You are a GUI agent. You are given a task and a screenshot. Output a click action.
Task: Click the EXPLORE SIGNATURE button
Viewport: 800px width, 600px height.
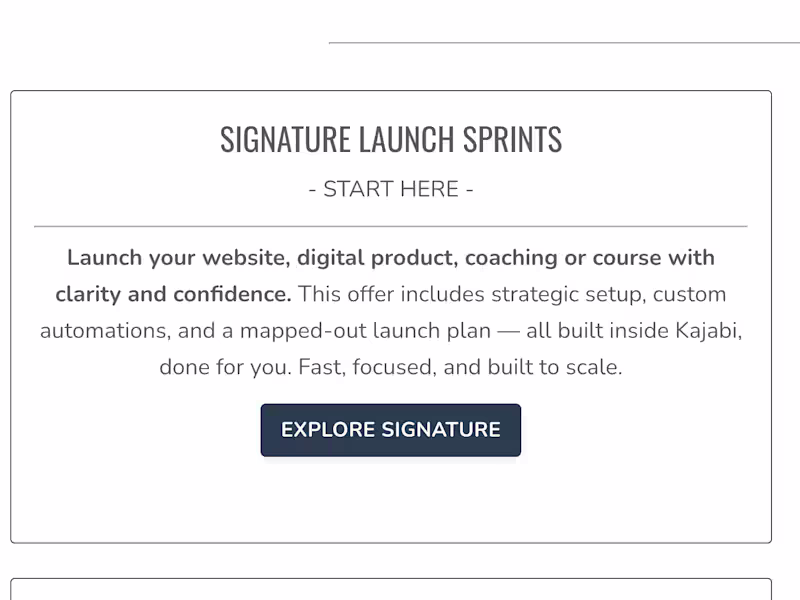pyautogui.click(x=390, y=430)
